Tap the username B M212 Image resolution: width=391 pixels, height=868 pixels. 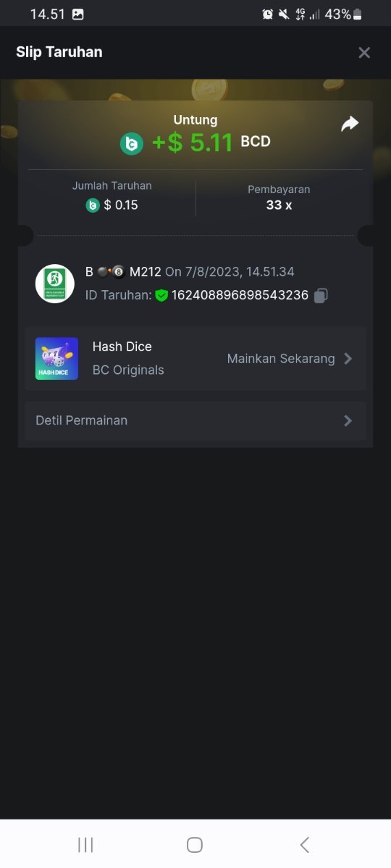[x=123, y=272]
